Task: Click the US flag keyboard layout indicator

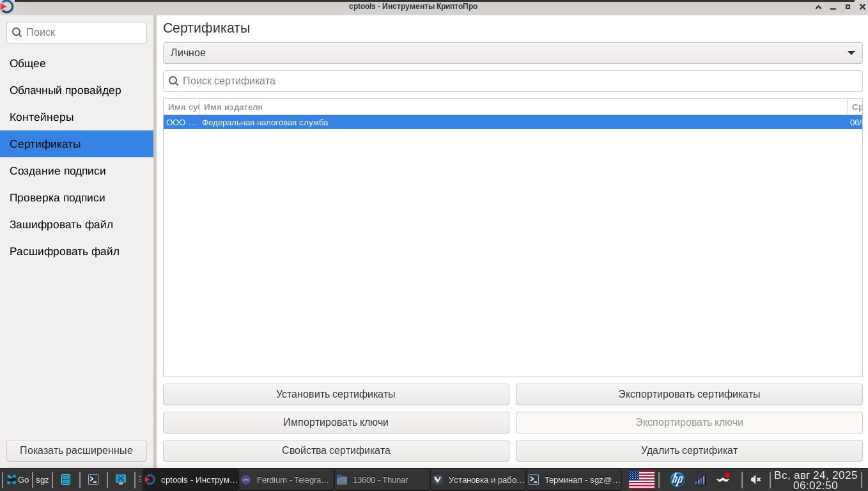Action: [642, 479]
